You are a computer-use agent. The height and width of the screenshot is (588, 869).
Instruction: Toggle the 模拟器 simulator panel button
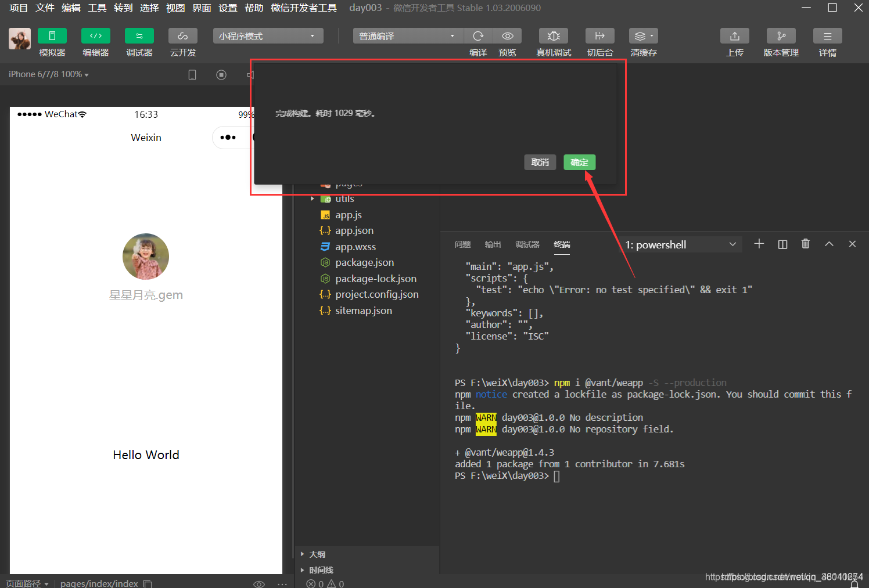[52, 36]
